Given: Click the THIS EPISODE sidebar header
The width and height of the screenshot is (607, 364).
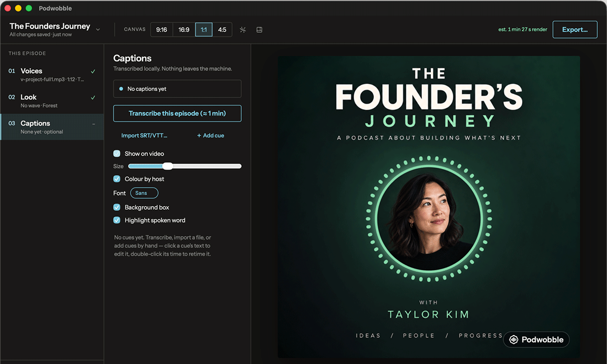Looking at the screenshot, I should (27, 54).
